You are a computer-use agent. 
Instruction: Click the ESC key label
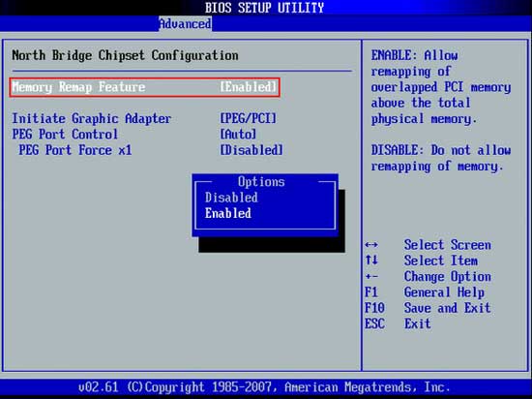374,323
